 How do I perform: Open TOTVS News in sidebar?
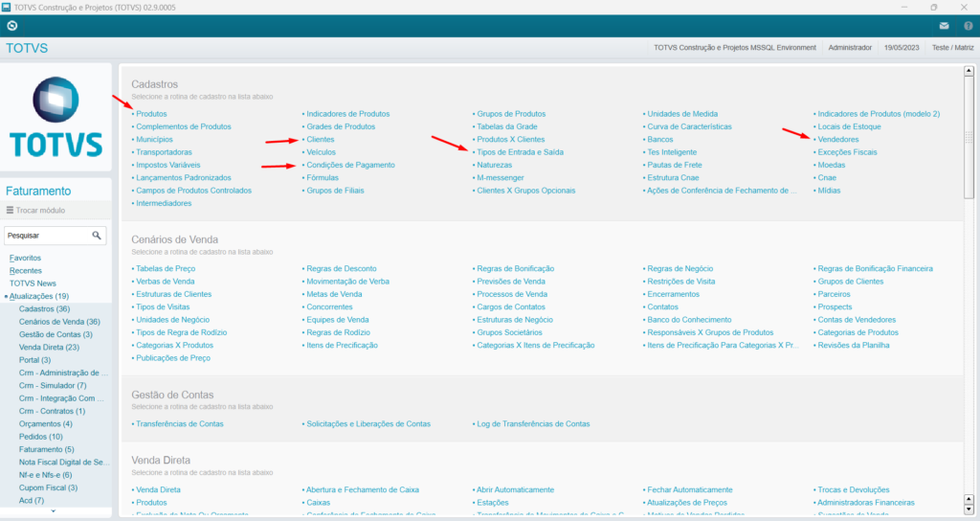point(33,283)
